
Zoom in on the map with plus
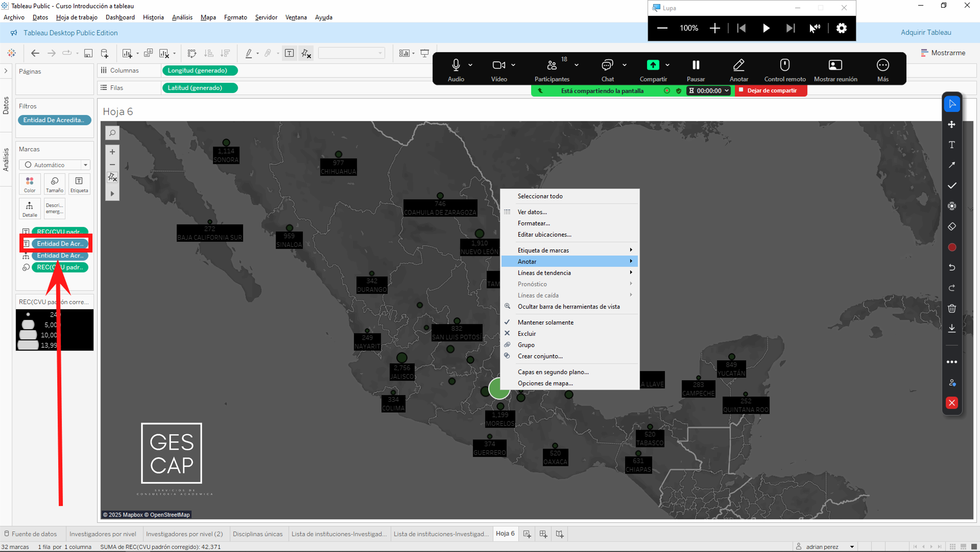pos(112,152)
